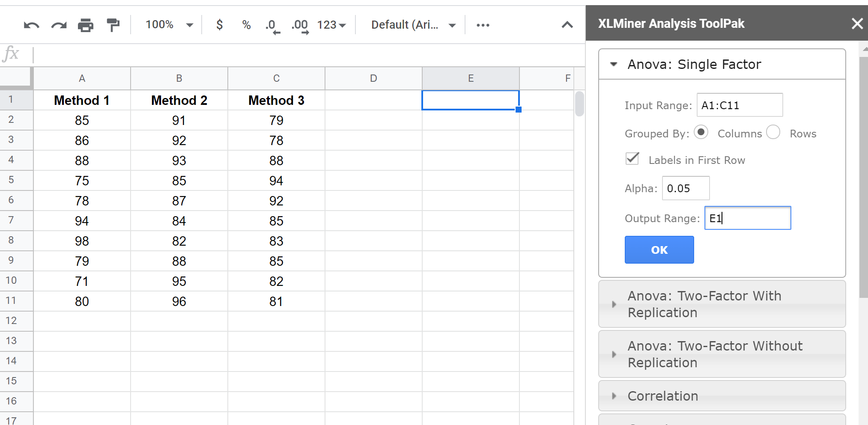The image size is (868, 425).
Task: Click cell C5 with value 94
Action: (x=276, y=181)
